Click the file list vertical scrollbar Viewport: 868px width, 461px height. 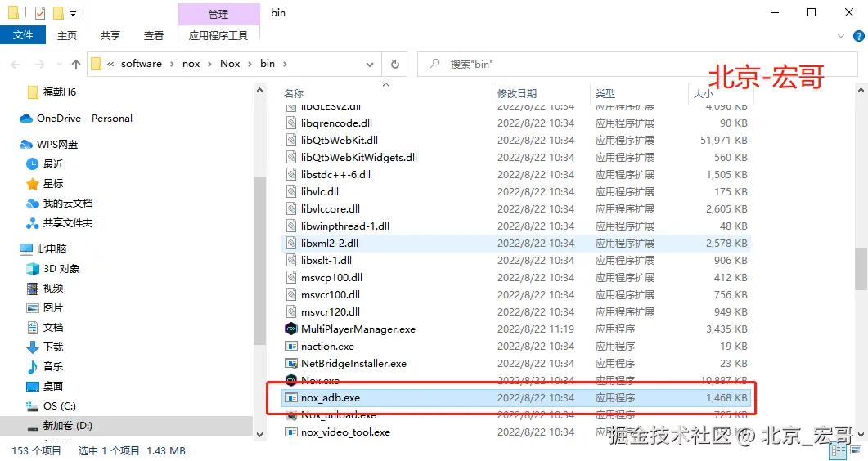click(861, 269)
